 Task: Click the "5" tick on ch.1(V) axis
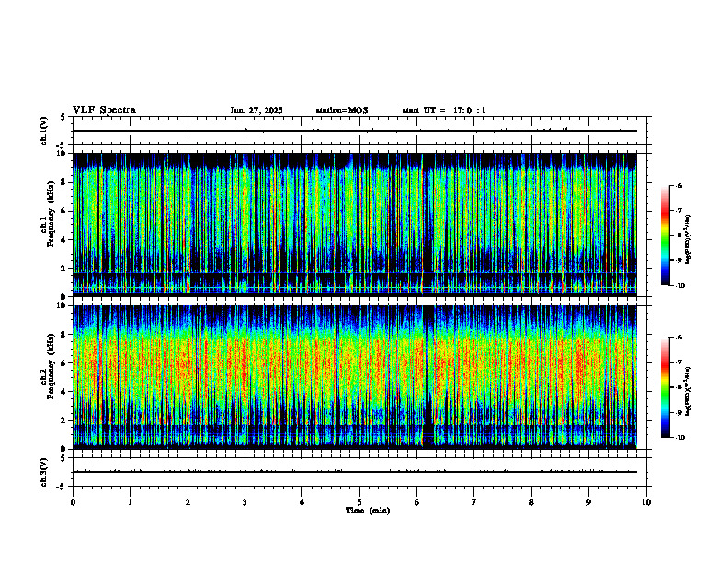63,117
